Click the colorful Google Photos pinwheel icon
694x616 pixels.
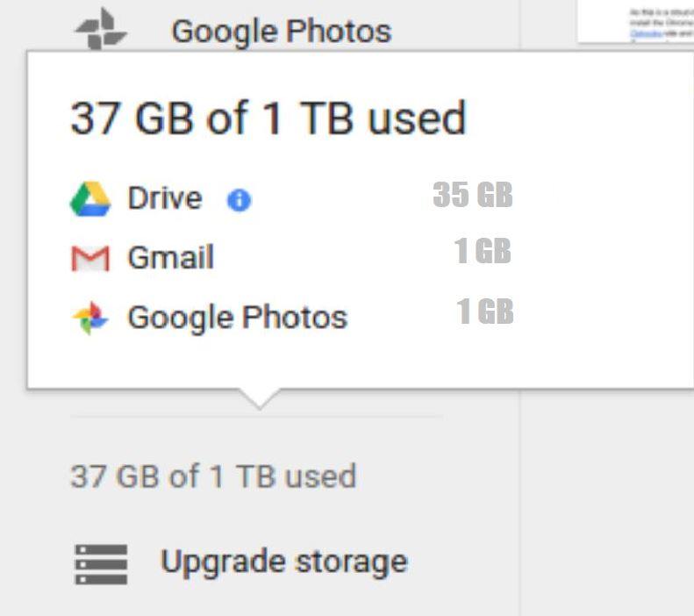[x=90, y=318]
